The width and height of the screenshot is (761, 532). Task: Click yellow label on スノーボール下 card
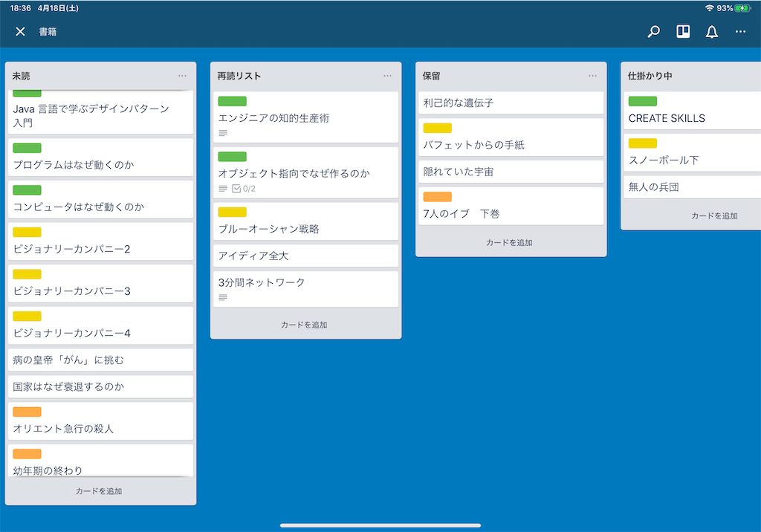coord(643,143)
